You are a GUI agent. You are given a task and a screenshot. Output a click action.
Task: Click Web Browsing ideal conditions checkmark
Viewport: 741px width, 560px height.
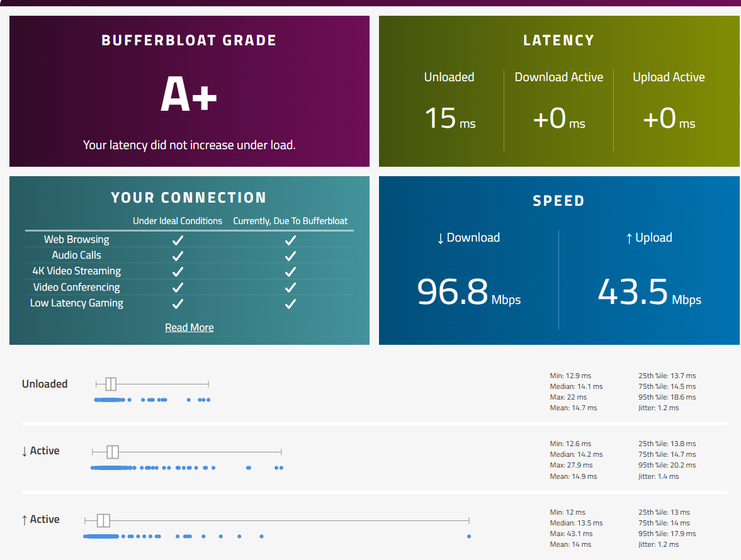pos(178,240)
